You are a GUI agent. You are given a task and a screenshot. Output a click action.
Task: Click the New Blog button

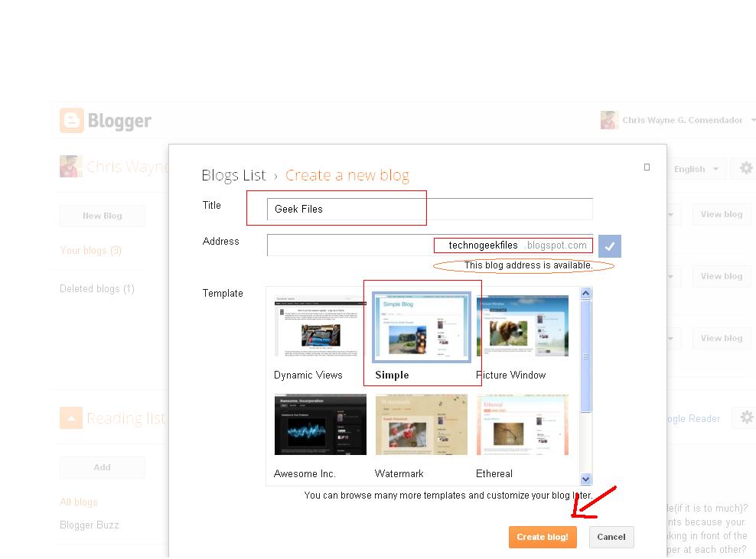point(103,216)
